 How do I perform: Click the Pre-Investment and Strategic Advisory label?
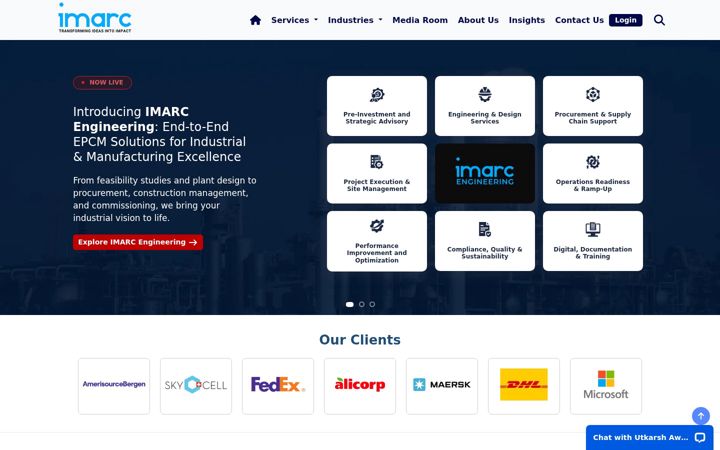coord(377,118)
